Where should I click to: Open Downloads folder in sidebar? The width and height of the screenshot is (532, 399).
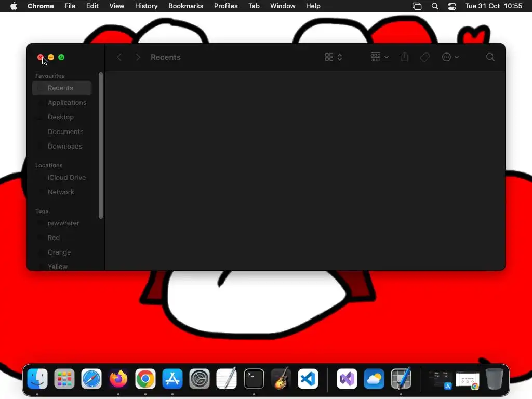62,146
